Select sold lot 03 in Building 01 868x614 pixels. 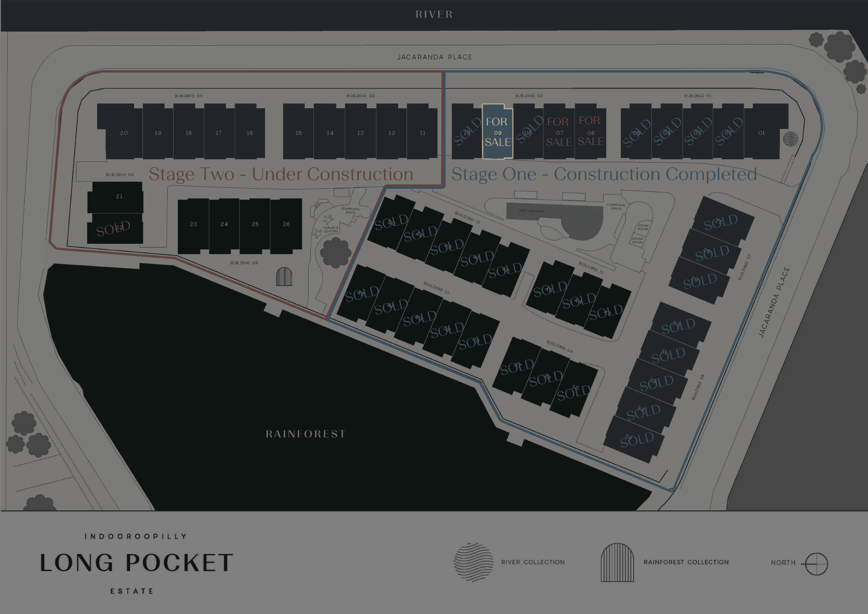698,132
